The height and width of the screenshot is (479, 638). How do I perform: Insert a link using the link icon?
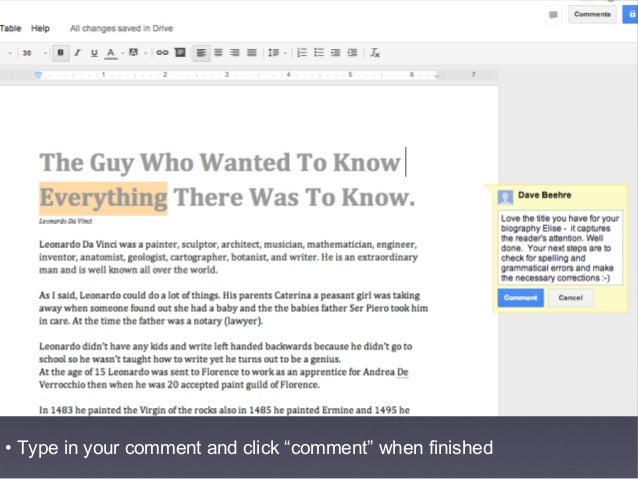162,52
